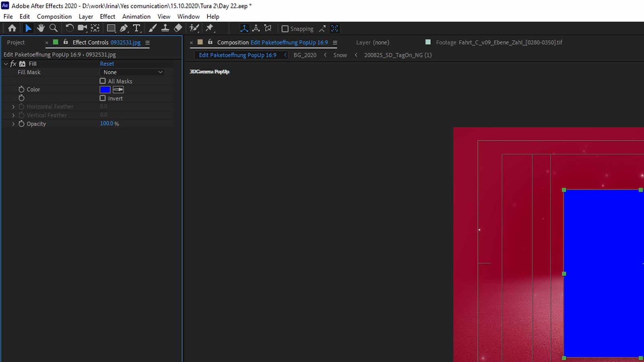Toggle the Vertical Feather stopwatch
Image resolution: width=644 pixels, height=362 pixels.
click(21, 115)
